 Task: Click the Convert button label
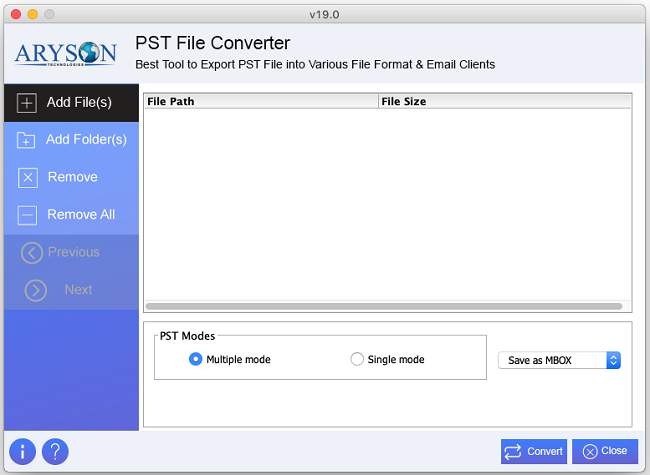[545, 451]
